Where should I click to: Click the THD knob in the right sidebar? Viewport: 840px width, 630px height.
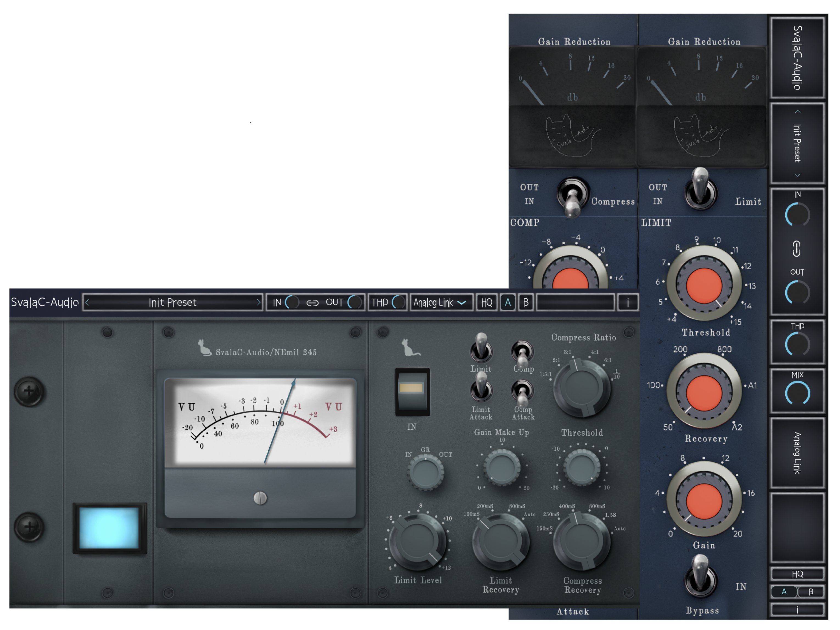(797, 344)
